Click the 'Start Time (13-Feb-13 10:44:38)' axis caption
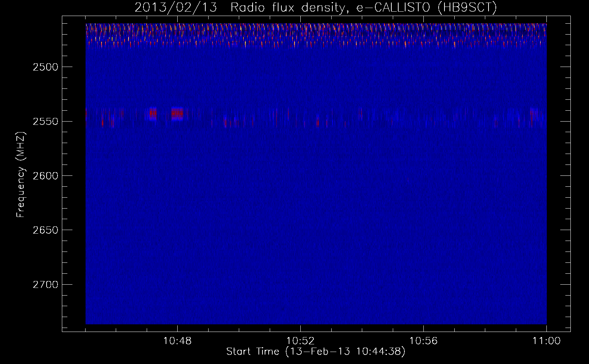Image resolution: width=589 pixels, height=364 pixels. coord(316,352)
